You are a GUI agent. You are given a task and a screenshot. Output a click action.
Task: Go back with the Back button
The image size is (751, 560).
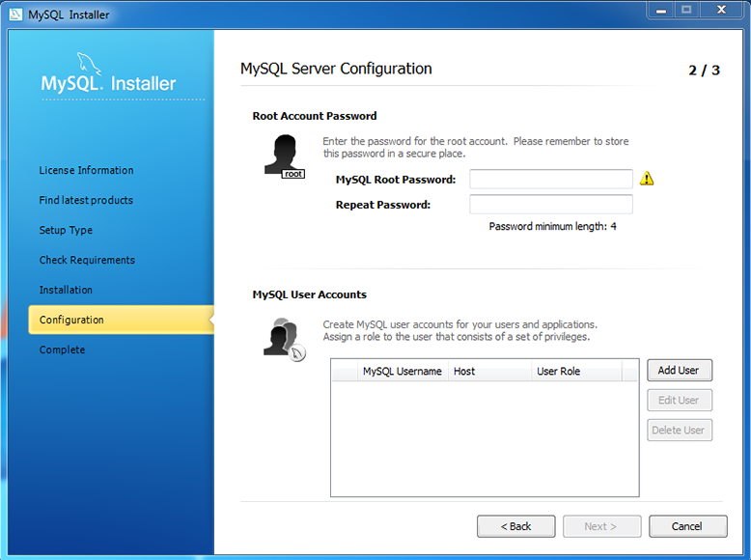[515, 526]
